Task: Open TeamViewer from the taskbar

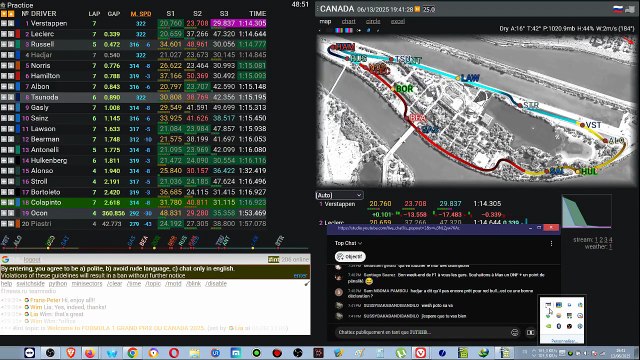Action: pos(29,352)
